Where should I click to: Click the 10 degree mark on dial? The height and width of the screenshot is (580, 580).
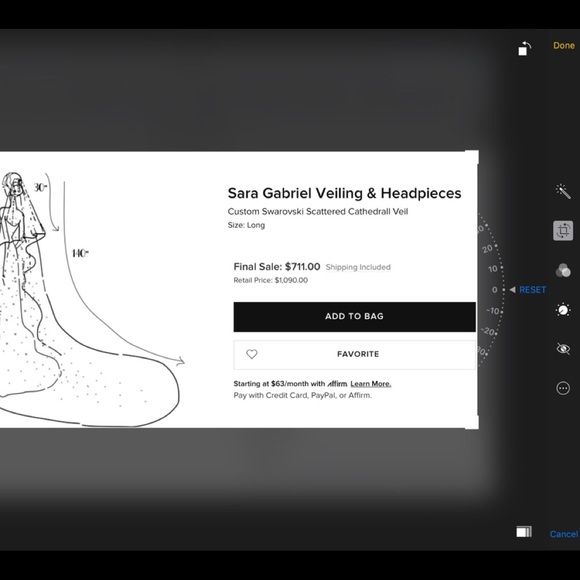pyautogui.click(x=493, y=269)
